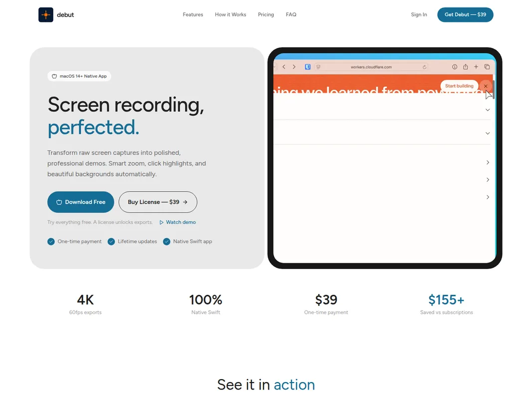
Task: Click the scrollbar in demo browser window
Action: [494, 90]
